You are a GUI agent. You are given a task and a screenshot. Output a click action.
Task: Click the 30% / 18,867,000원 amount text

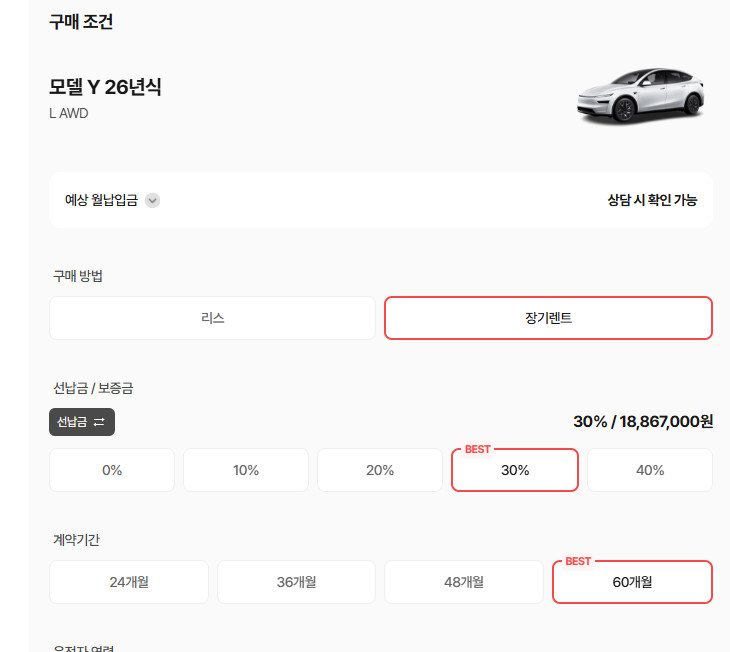643,421
